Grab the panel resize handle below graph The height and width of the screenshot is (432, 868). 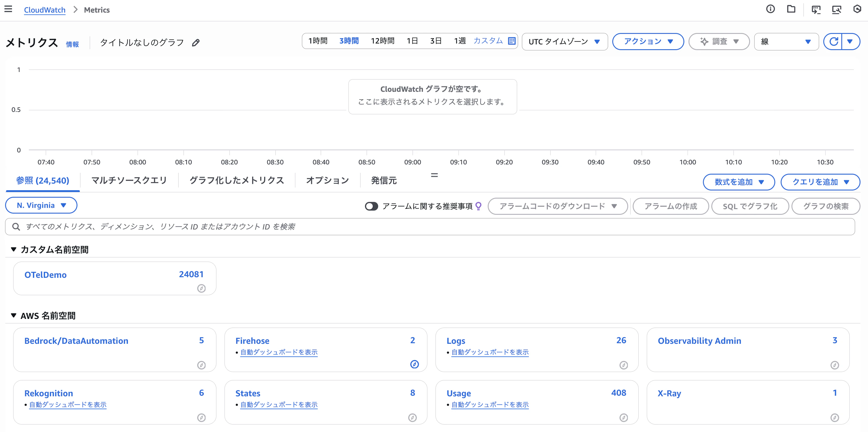(x=434, y=175)
